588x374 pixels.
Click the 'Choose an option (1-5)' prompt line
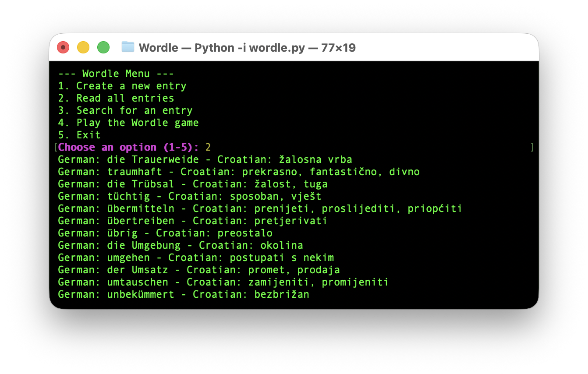(129, 147)
